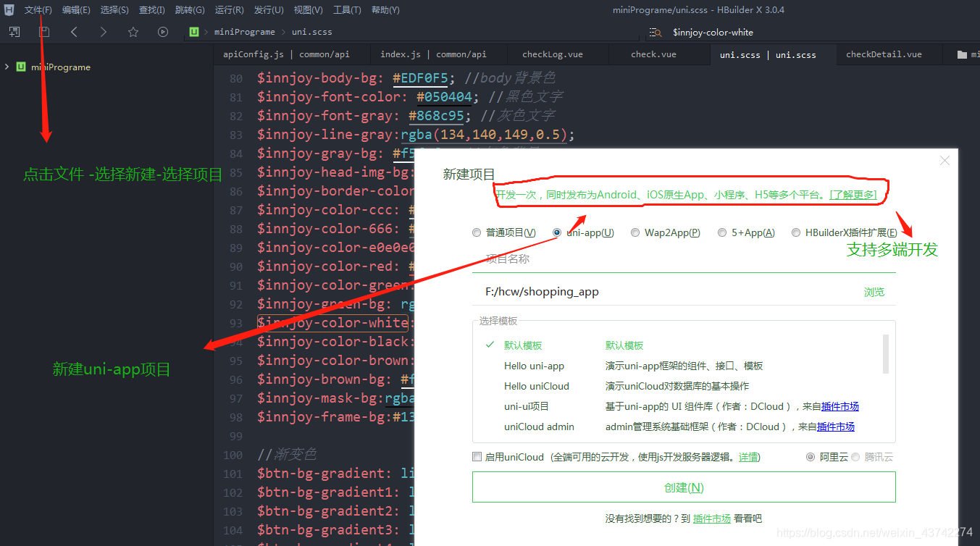Open the 视图(V) menu
The width and height of the screenshot is (980, 546).
[309, 10]
